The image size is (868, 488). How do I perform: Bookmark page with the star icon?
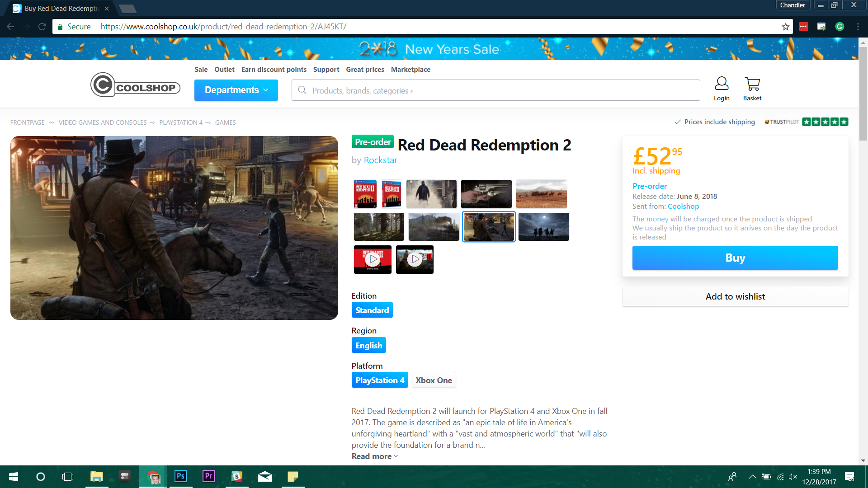[x=786, y=27]
